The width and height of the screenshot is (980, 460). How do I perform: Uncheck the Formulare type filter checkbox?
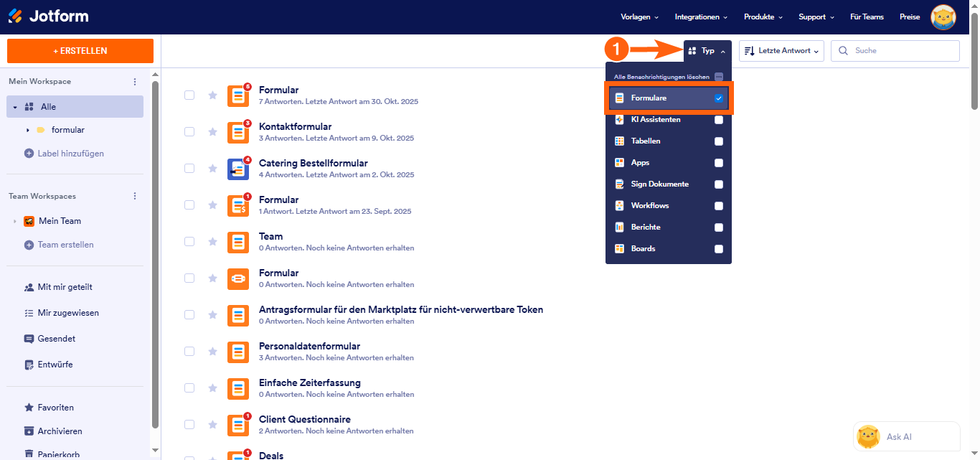[x=718, y=98]
